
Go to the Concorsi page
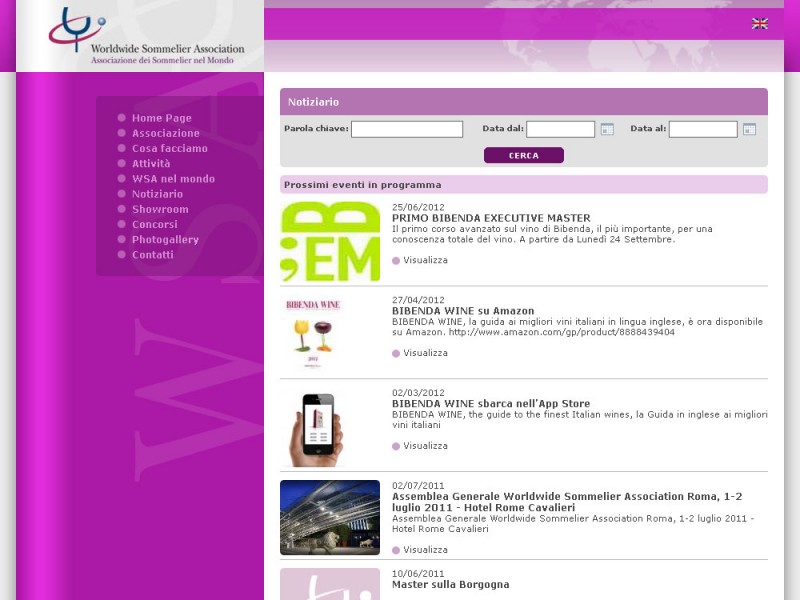(x=155, y=224)
